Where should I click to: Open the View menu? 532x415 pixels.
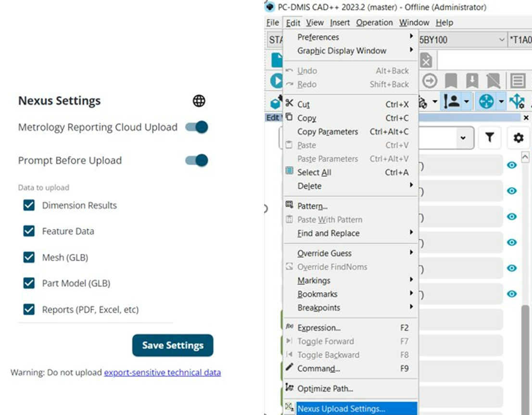[x=315, y=23]
